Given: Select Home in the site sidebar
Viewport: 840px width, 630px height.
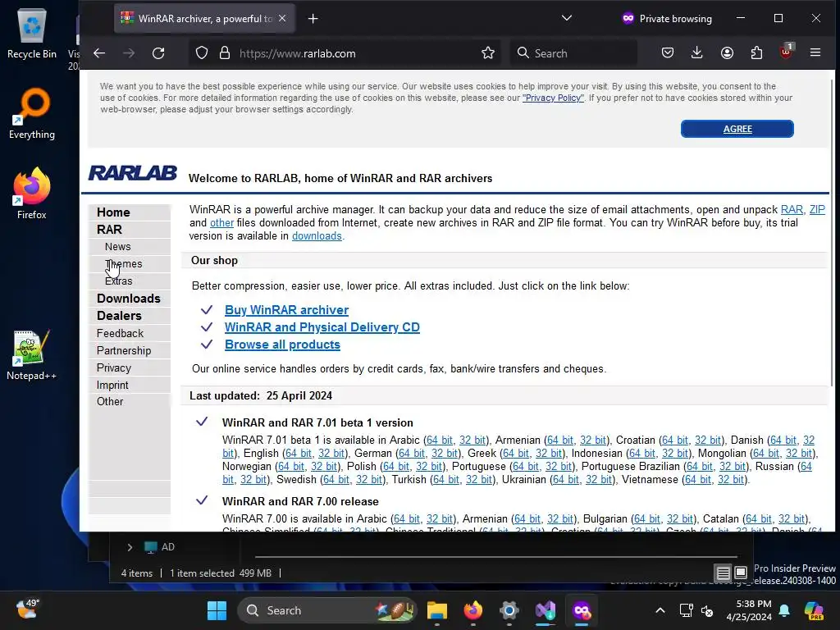Looking at the screenshot, I should (113, 212).
